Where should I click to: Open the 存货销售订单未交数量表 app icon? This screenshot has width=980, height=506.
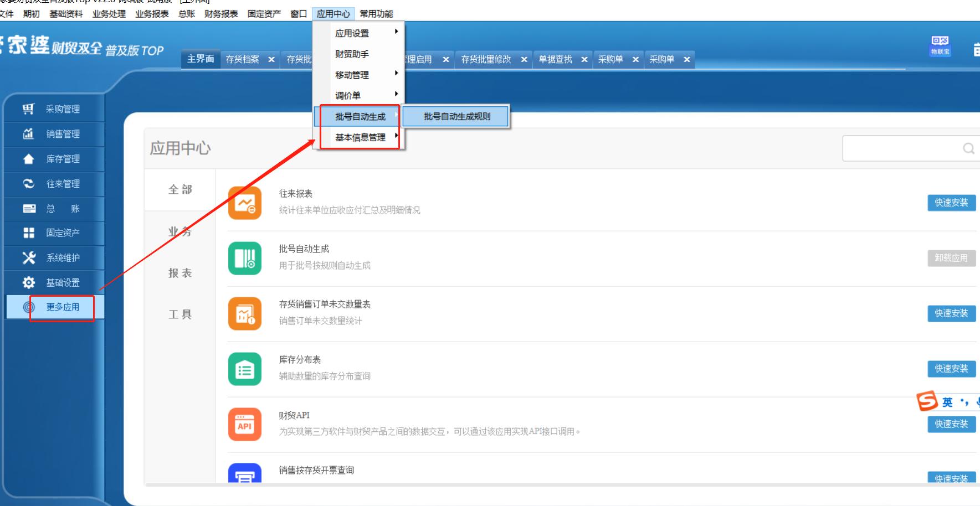click(245, 314)
